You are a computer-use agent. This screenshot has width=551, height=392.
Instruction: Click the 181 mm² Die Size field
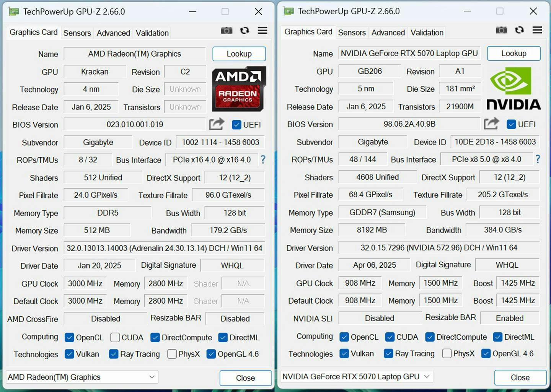point(460,89)
